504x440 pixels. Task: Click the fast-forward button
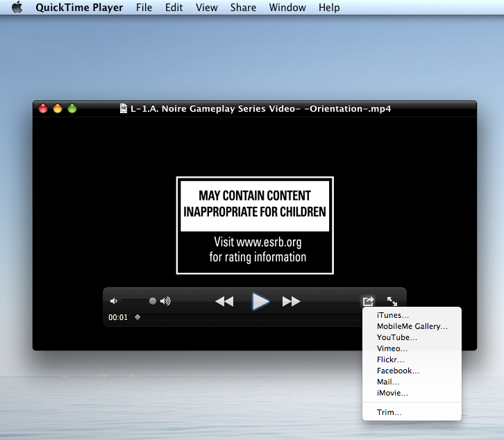coord(291,301)
